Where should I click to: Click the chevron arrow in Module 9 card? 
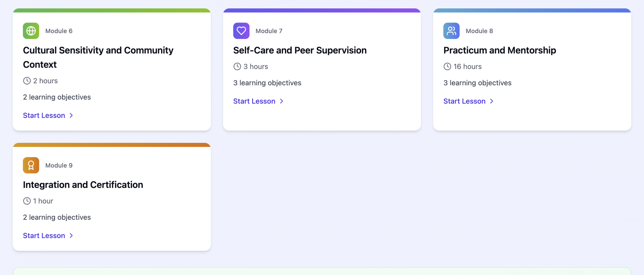click(x=71, y=236)
